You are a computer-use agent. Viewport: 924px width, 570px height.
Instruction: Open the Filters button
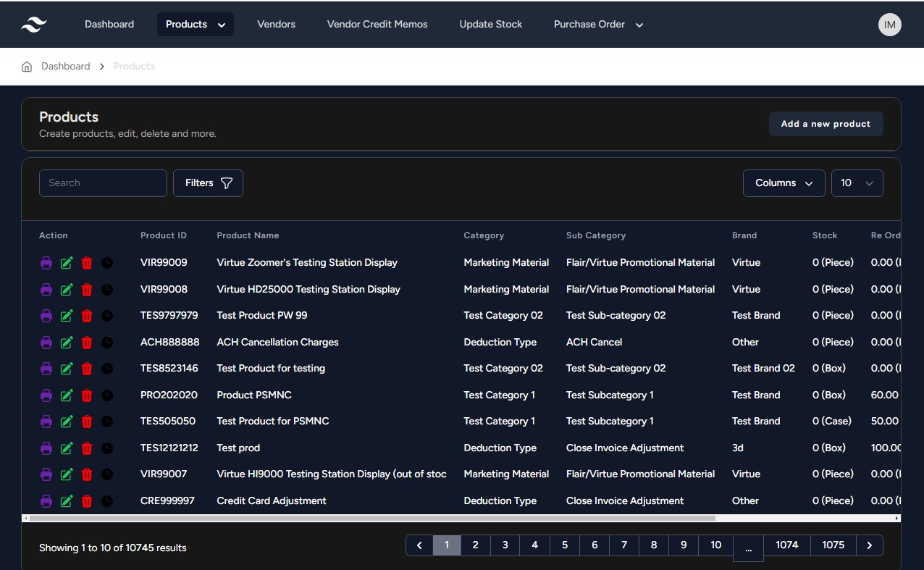pos(208,183)
